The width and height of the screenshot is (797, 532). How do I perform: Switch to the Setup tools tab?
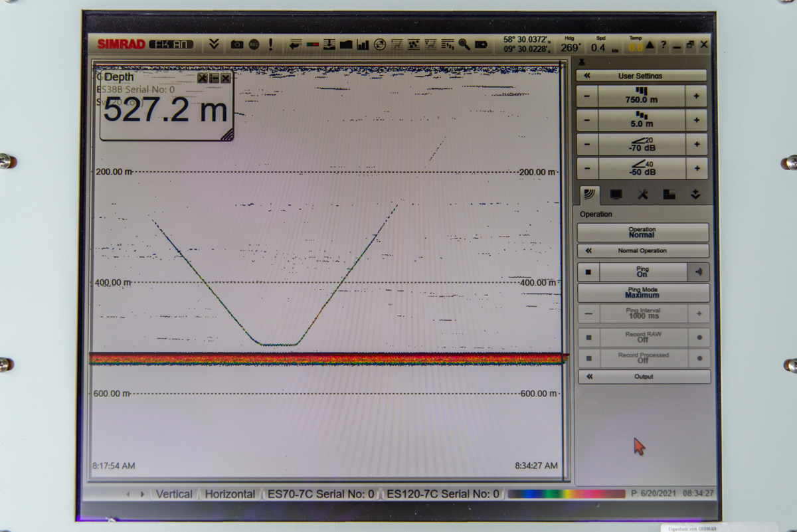[x=642, y=195]
